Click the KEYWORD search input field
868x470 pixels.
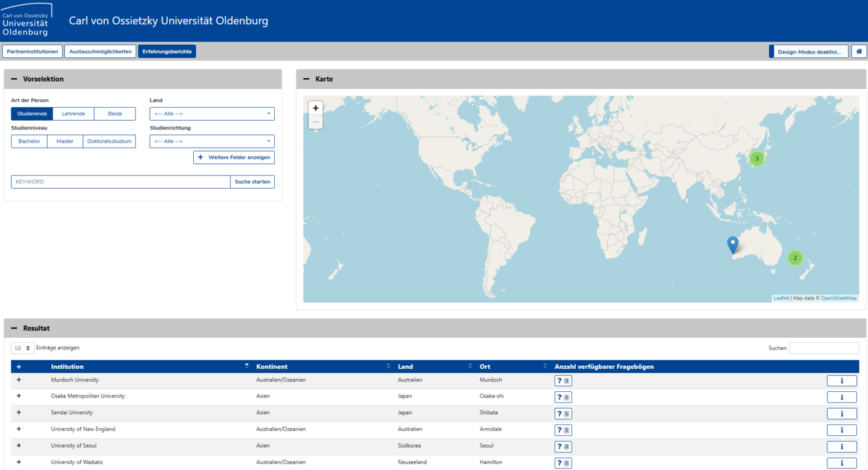(120, 181)
